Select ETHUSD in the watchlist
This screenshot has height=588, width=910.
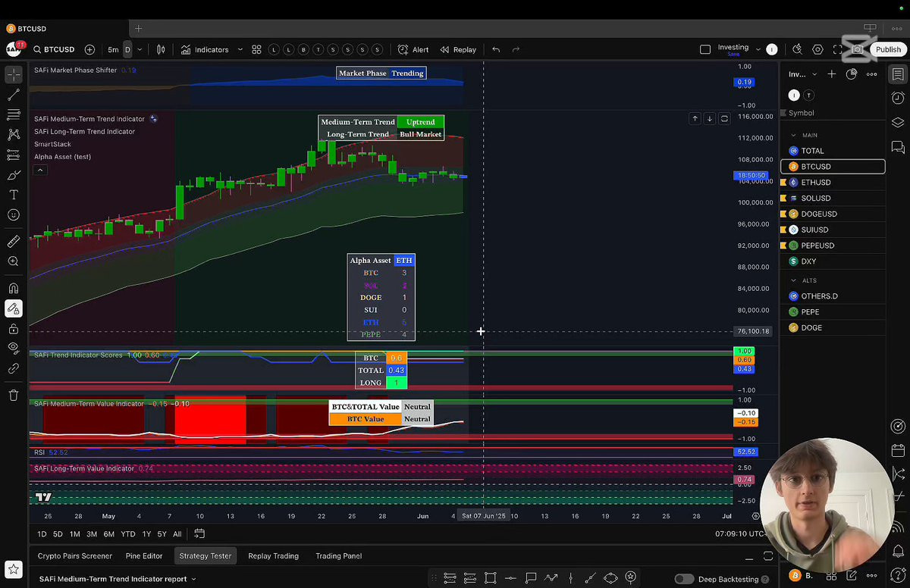[833, 183]
